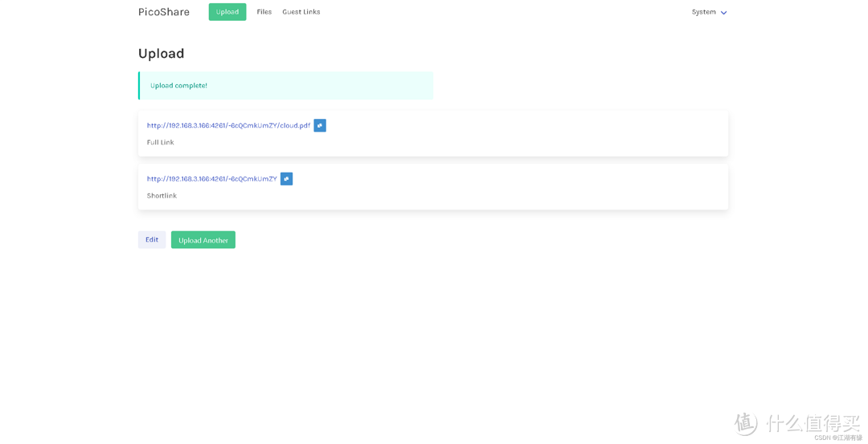Click the 'Full Link' label
The width and height of the screenshot is (868, 444).
click(161, 142)
